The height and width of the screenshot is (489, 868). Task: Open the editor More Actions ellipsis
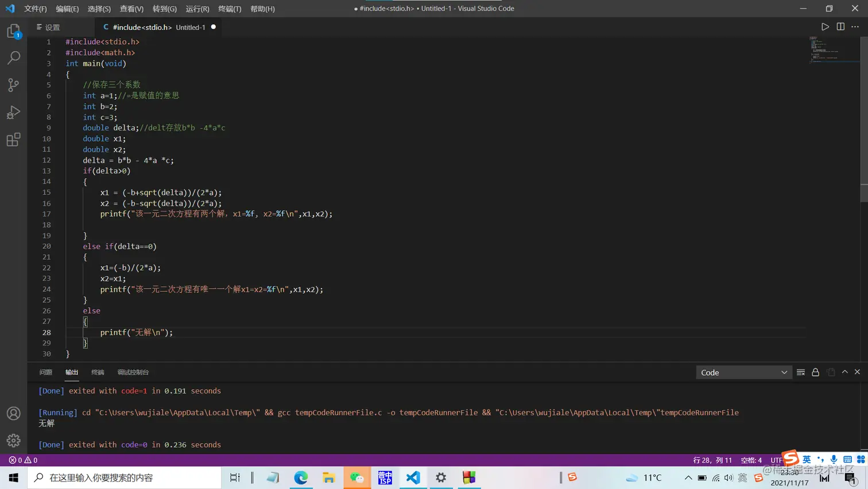pos(855,27)
